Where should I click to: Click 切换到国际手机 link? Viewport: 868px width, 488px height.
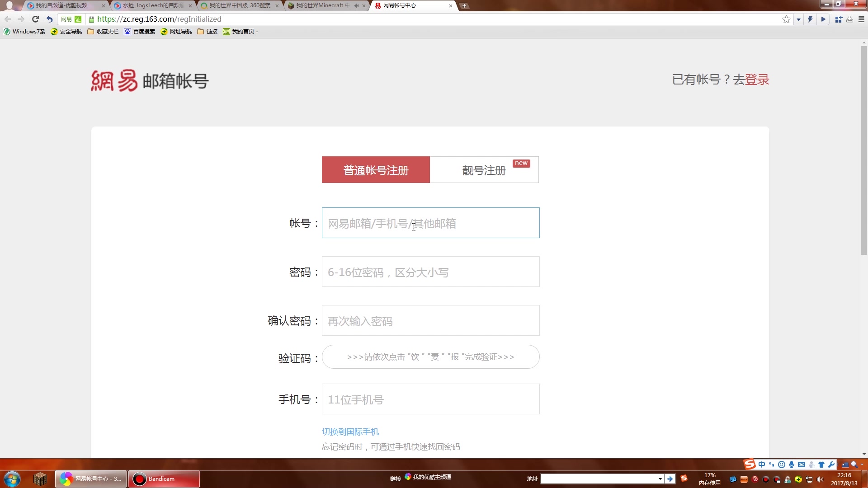(350, 432)
